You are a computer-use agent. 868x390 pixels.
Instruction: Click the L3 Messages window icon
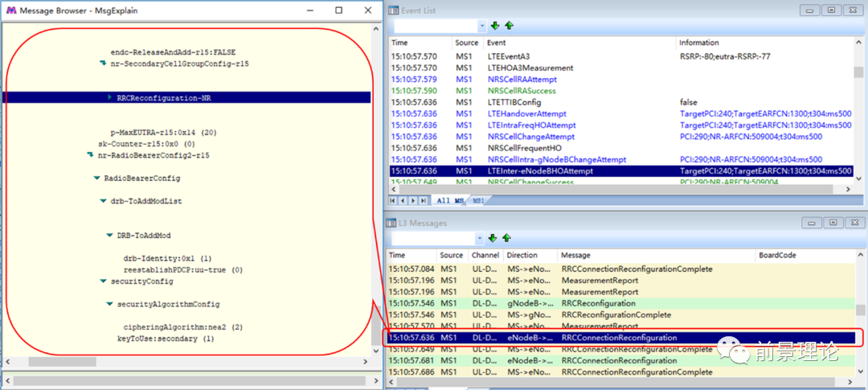[x=391, y=223]
